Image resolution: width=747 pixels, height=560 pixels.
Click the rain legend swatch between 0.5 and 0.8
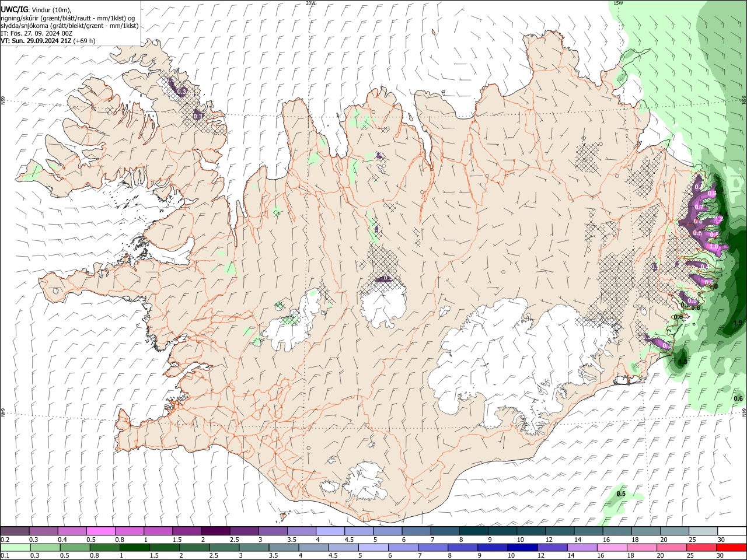(75, 547)
